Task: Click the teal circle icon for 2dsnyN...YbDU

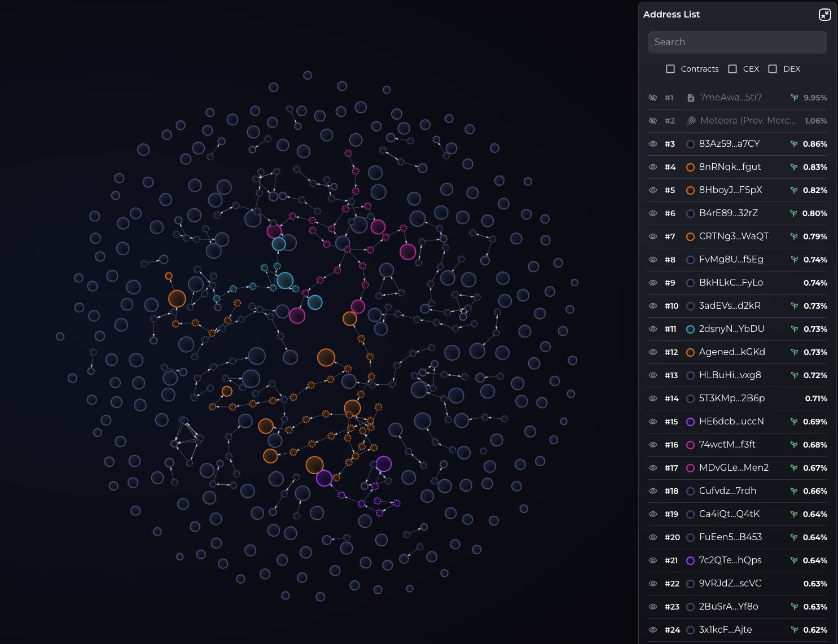Action: click(690, 329)
